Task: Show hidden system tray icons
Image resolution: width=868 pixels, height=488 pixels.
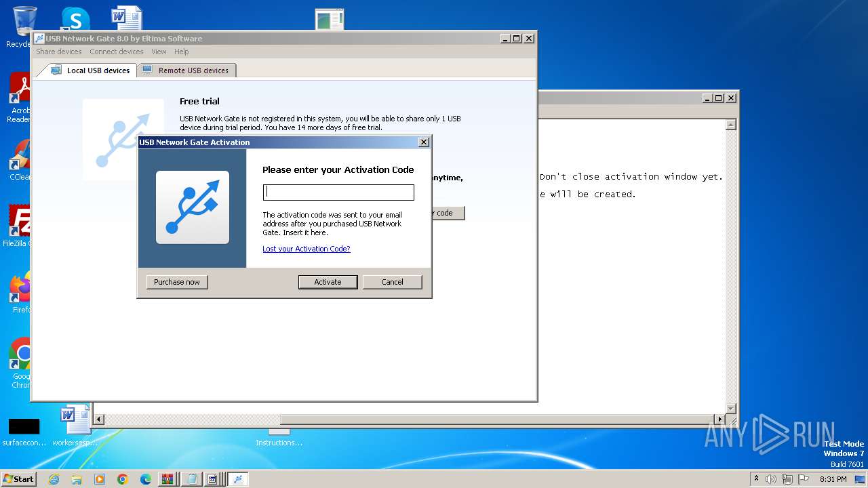Action: coord(756,479)
